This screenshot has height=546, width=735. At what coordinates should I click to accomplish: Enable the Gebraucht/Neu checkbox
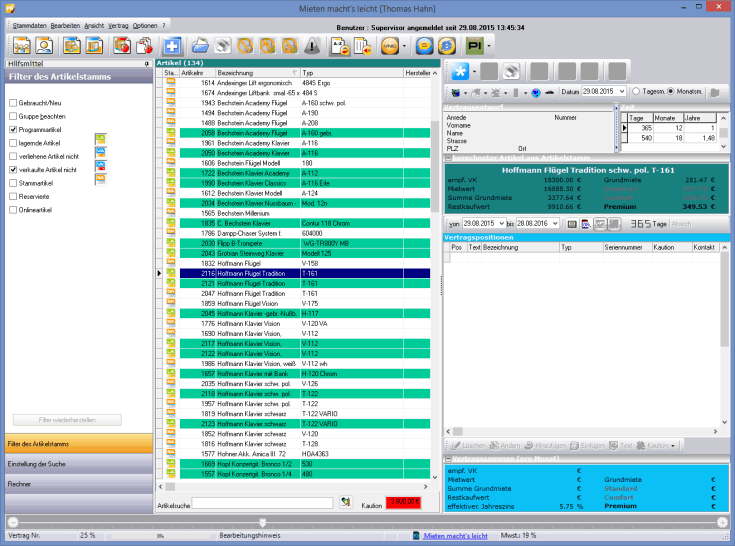pyautogui.click(x=13, y=103)
